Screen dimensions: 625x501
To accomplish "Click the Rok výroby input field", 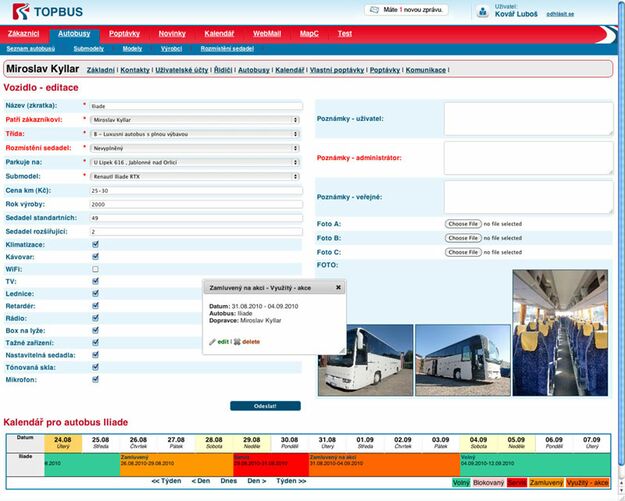I will click(x=196, y=204).
